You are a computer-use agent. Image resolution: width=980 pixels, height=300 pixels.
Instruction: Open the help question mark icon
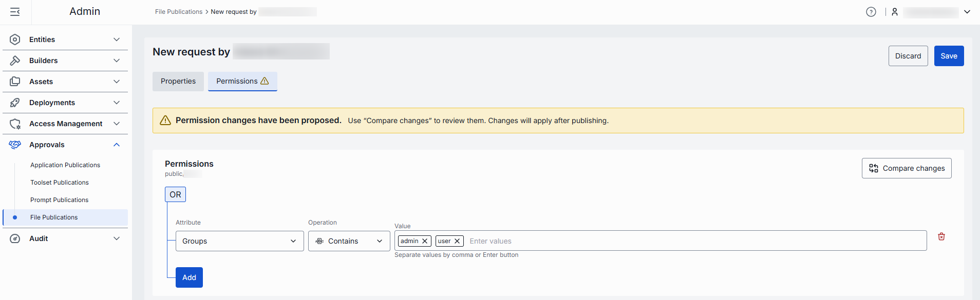pyautogui.click(x=871, y=12)
